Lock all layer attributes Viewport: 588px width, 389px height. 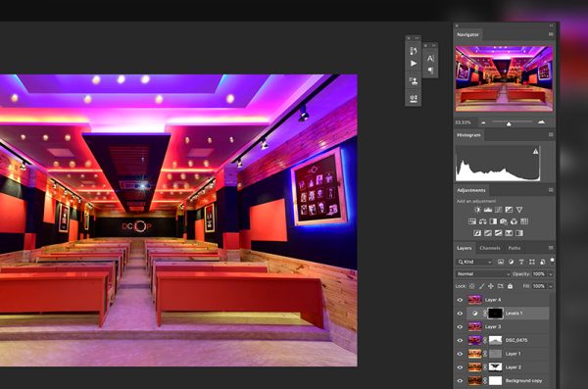[x=510, y=286]
